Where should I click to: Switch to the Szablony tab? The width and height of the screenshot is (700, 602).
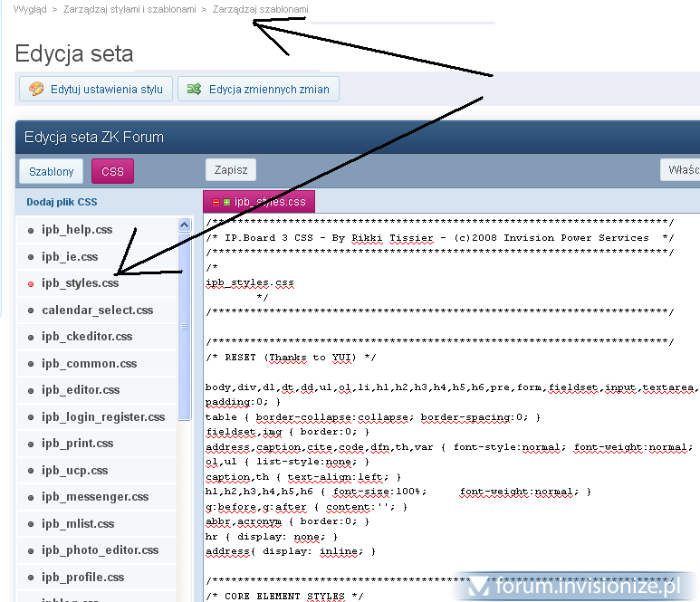point(51,171)
